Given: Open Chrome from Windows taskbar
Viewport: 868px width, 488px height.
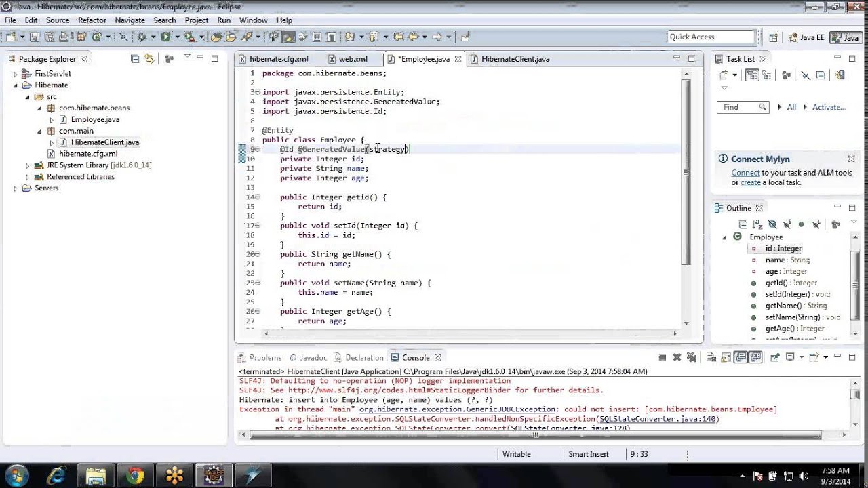Looking at the screenshot, I should (x=135, y=476).
